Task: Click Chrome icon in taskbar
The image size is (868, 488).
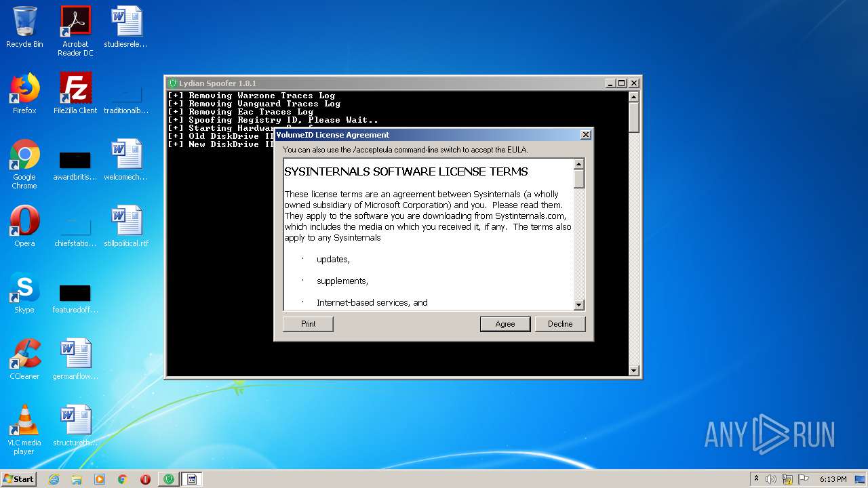Action: click(123, 479)
